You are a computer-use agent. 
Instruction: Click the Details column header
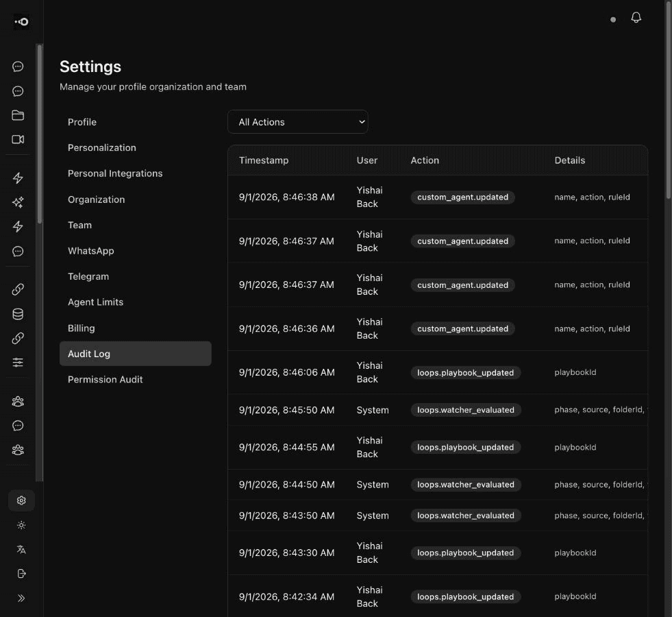point(569,160)
